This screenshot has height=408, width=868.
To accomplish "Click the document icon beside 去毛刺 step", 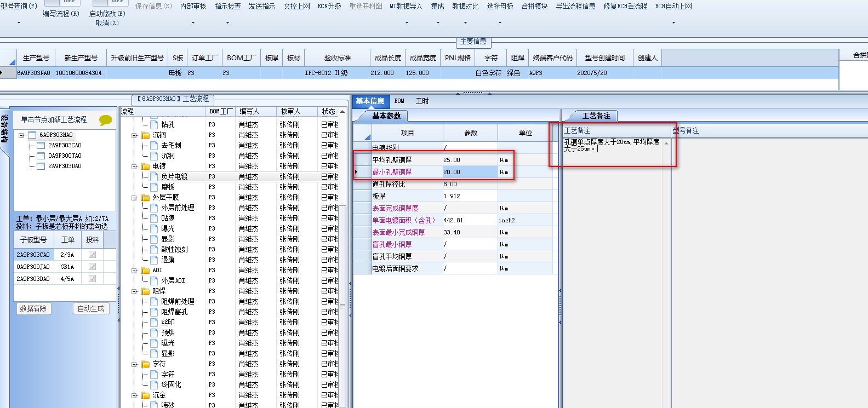I will pyautogui.click(x=154, y=146).
